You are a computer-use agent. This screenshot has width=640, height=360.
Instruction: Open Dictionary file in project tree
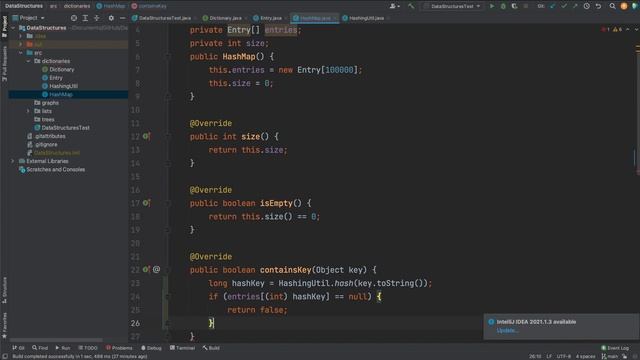pyautogui.click(x=62, y=69)
